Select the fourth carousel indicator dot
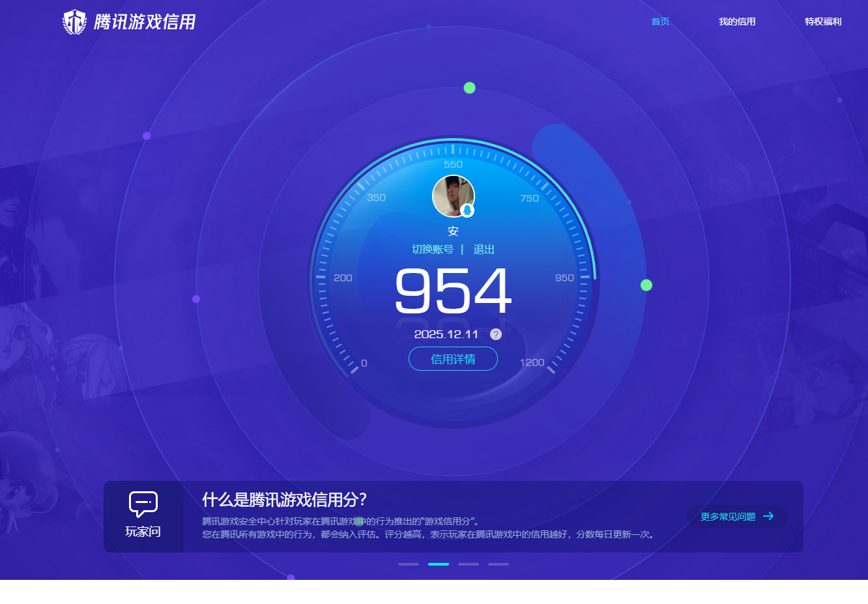Viewport: 868px width, 604px height. pyautogui.click(x=499, y=564)
